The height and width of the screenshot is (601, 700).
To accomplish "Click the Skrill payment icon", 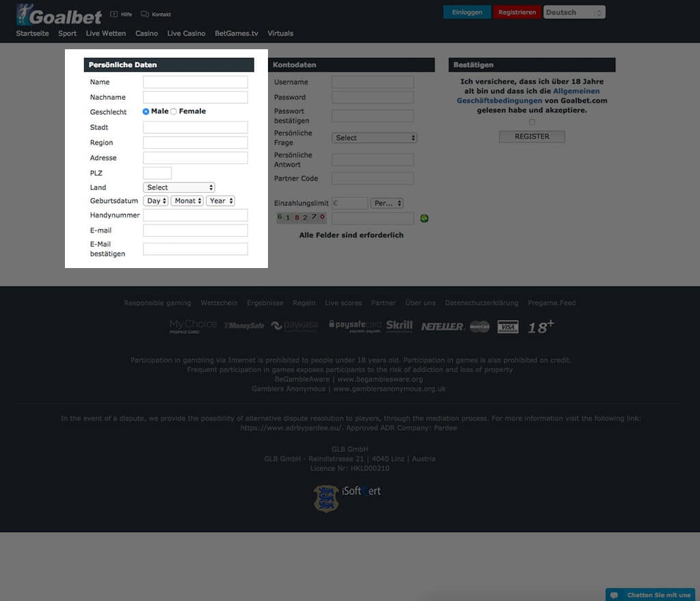I will point(399,326).
